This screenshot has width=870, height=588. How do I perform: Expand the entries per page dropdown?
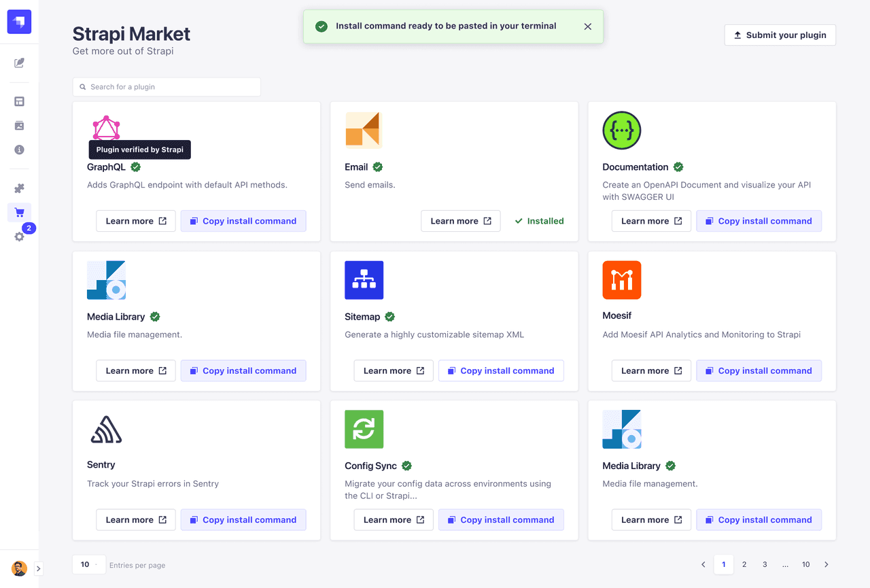click(x=89, y=564)
